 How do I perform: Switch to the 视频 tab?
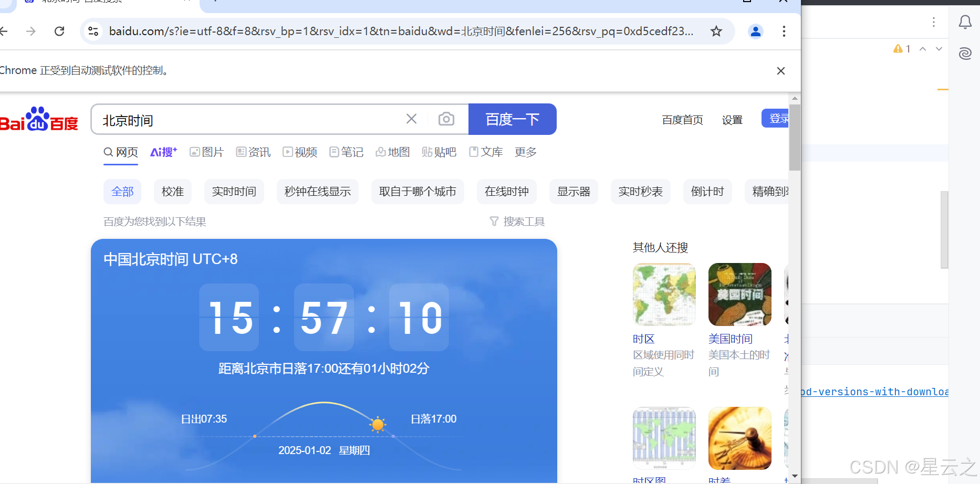click(x=300, y=152)
